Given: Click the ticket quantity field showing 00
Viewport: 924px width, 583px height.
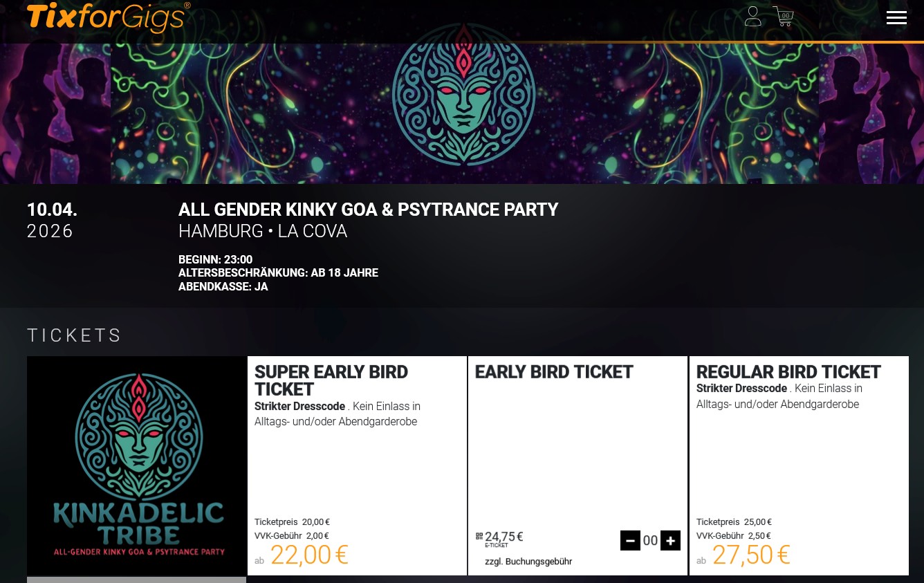Looking at the screenshot, I should pyautogui.click(x=650, y=540).
